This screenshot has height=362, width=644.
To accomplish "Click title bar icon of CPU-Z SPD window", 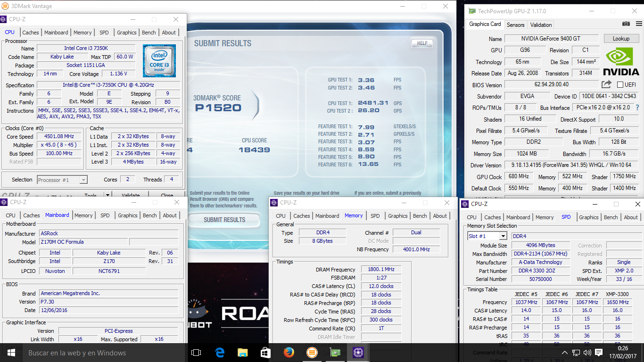I will click(465, 204).
